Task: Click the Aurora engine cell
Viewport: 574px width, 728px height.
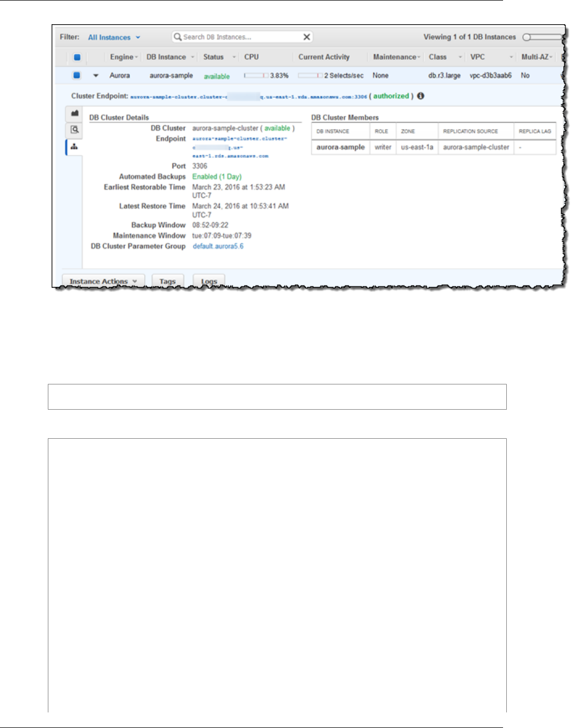Action: (119, 76)
